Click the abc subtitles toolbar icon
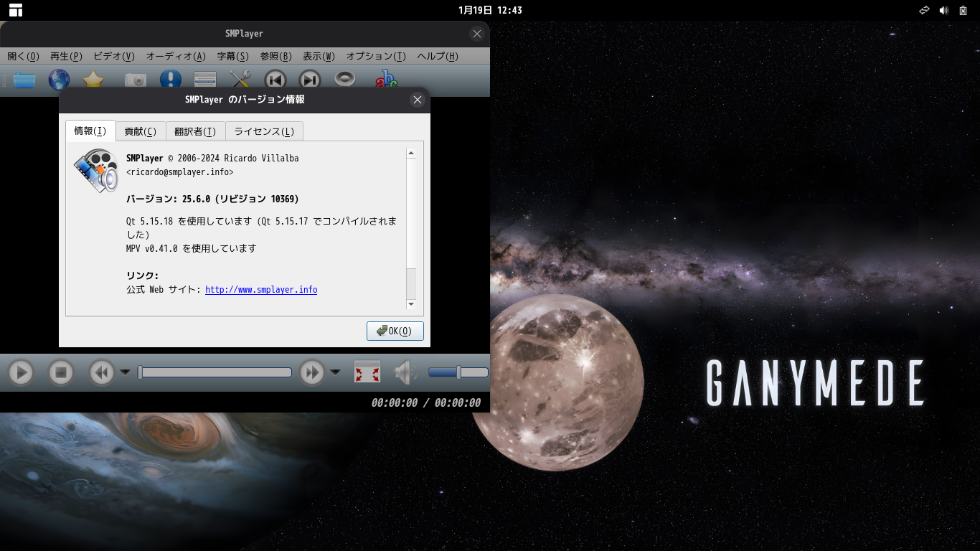This screenshot has height=551, width=980. [386, 80]
